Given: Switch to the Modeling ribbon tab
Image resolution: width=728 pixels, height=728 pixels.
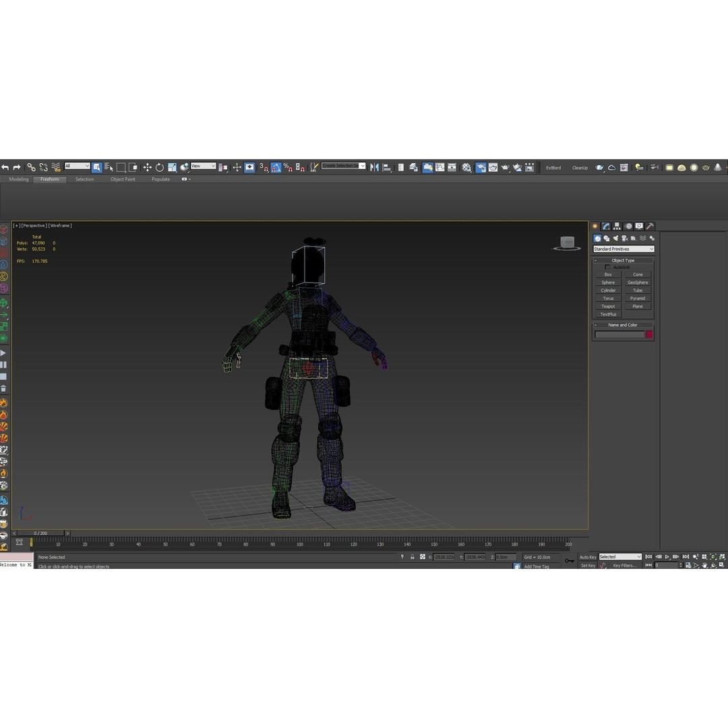Looking at the screenshot, I should 19,179.
